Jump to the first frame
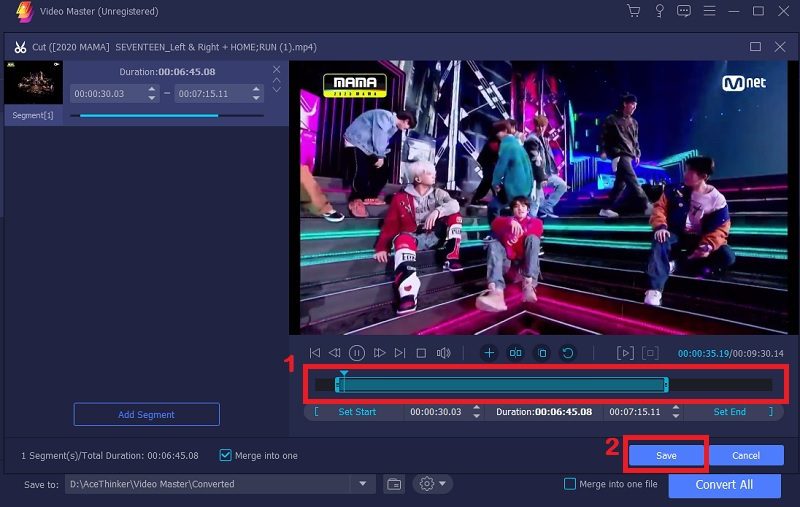 click(315, 352)
